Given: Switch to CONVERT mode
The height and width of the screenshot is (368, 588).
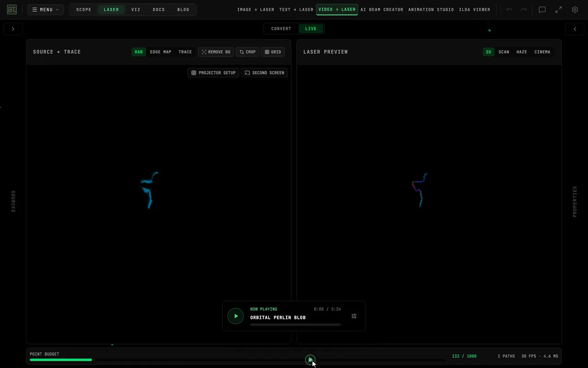Looking at the screenshot, I should pyautogui.click(x=281, y=29).
